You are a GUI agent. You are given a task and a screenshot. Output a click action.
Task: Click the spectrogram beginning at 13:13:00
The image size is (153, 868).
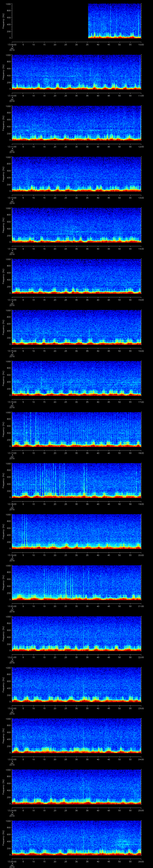[x=76, y=225]
